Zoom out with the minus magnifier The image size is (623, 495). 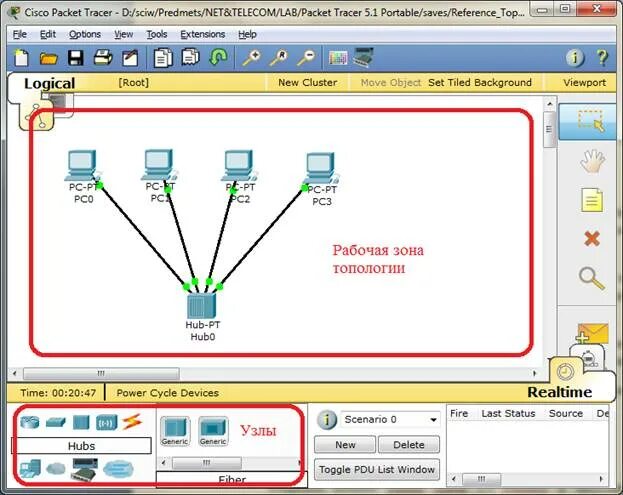(x=306, y=58)
